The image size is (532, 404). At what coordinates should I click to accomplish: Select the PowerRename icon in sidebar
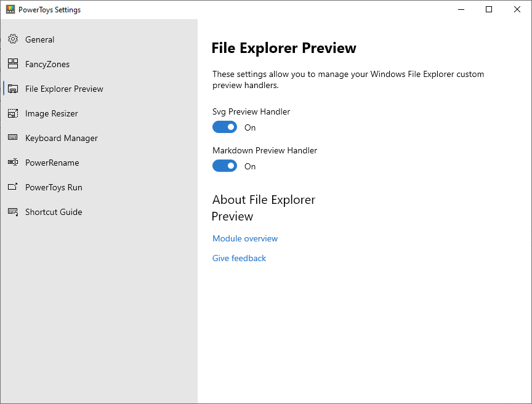coord(13,162)
